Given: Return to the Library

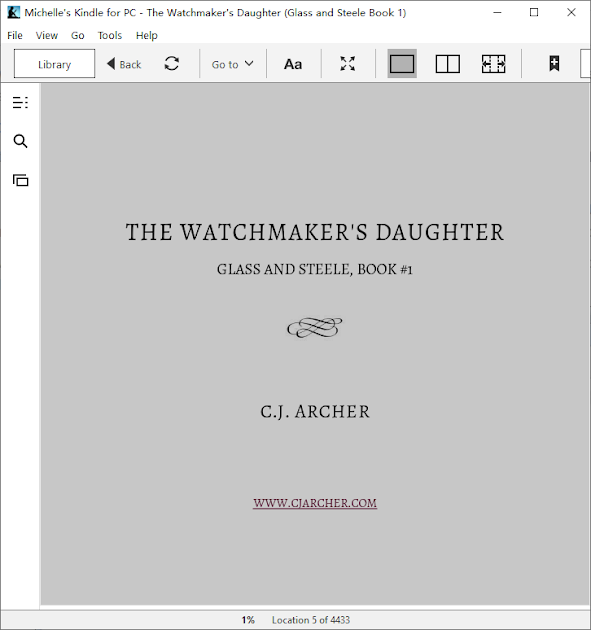Looking at the screenshot, I should pyautogui.click(x=54, y=64).
